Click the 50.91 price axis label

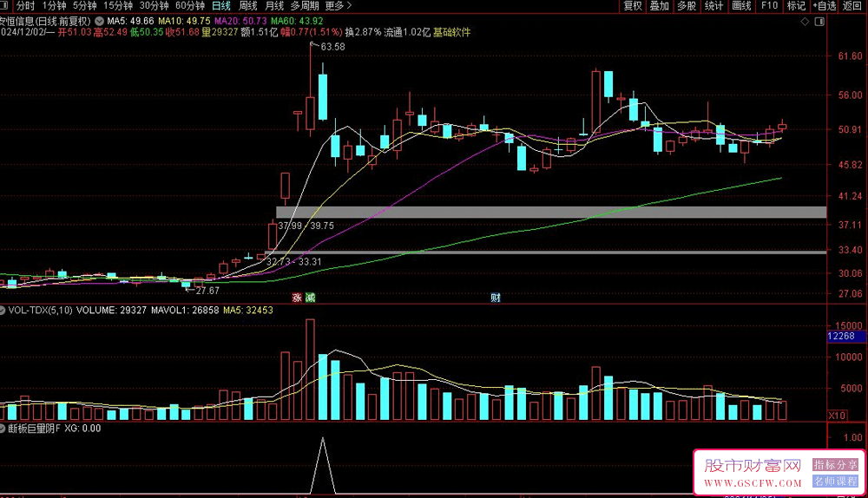tap(851, 129)
